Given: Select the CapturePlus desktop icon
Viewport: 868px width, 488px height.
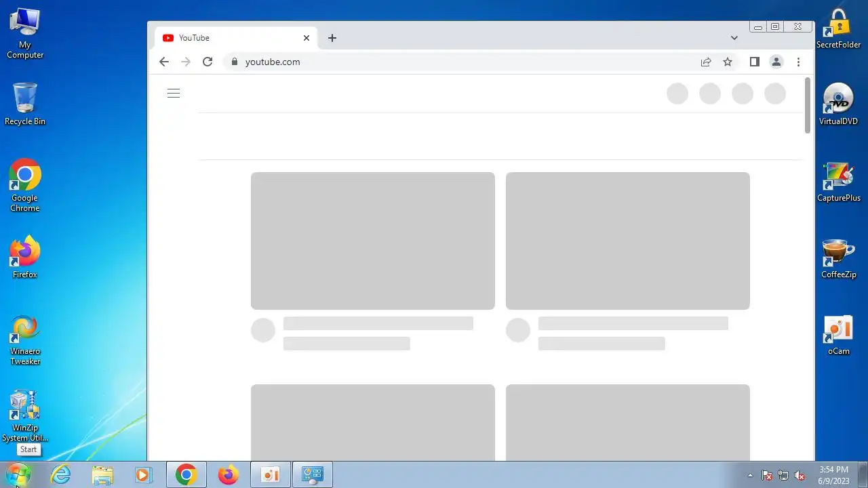Looking at the screenshot, I should tap(839, 182).
